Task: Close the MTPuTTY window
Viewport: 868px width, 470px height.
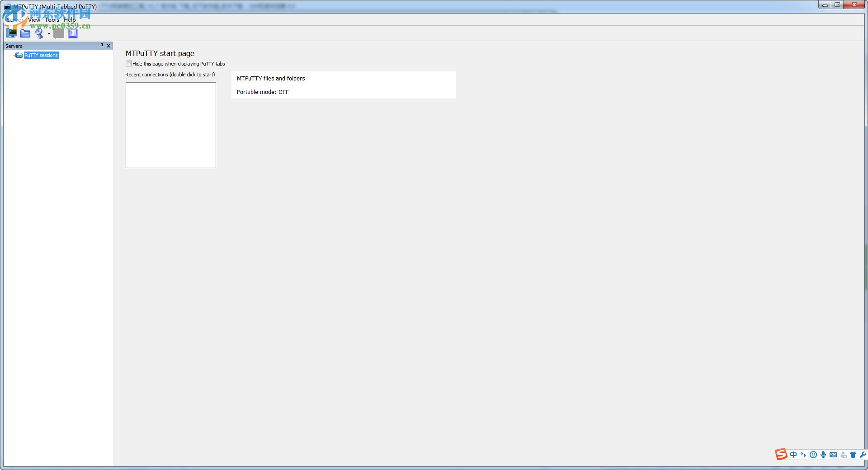Action: click(x=854, y=5)
